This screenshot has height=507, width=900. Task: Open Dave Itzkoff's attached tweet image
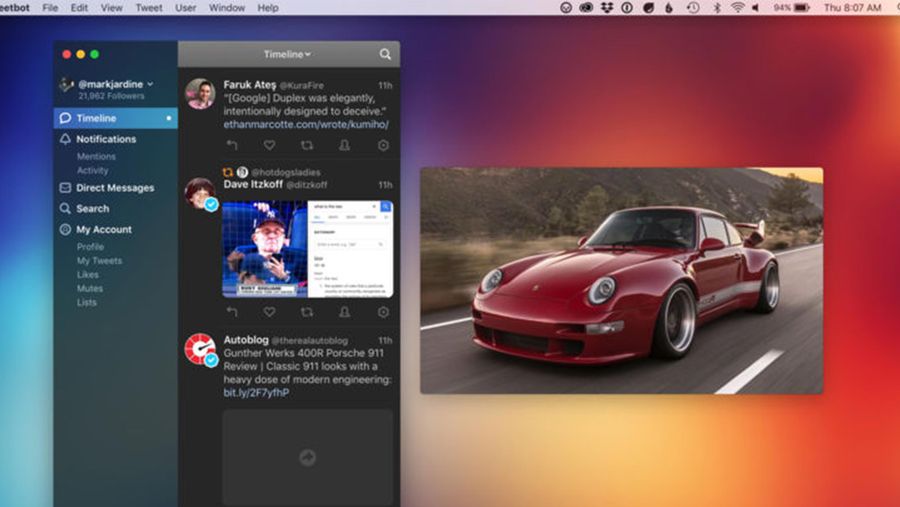pos(308,249)
